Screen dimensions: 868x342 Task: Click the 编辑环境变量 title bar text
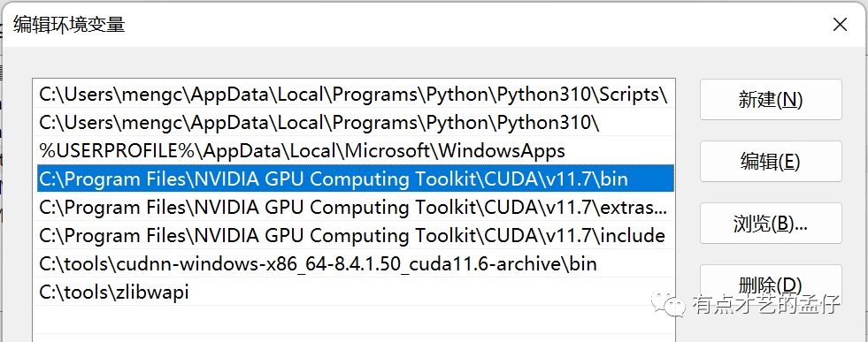pyautogui.click(x=70, y=26)
